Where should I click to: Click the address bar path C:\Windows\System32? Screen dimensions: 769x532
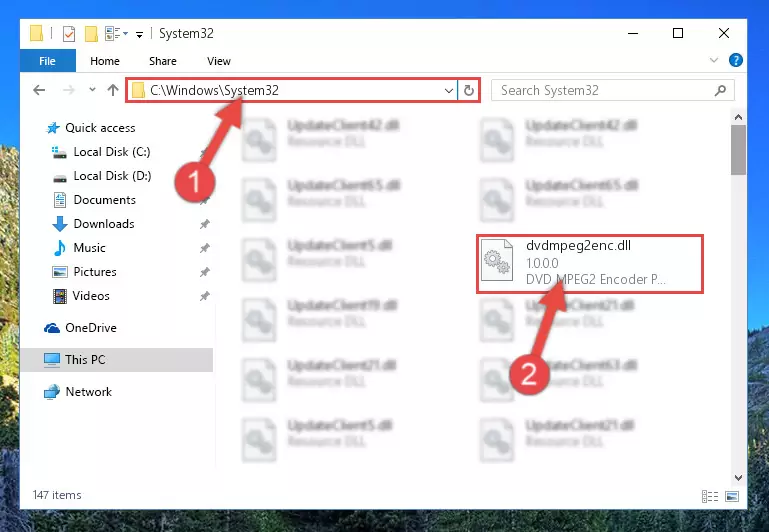point(214,90)
